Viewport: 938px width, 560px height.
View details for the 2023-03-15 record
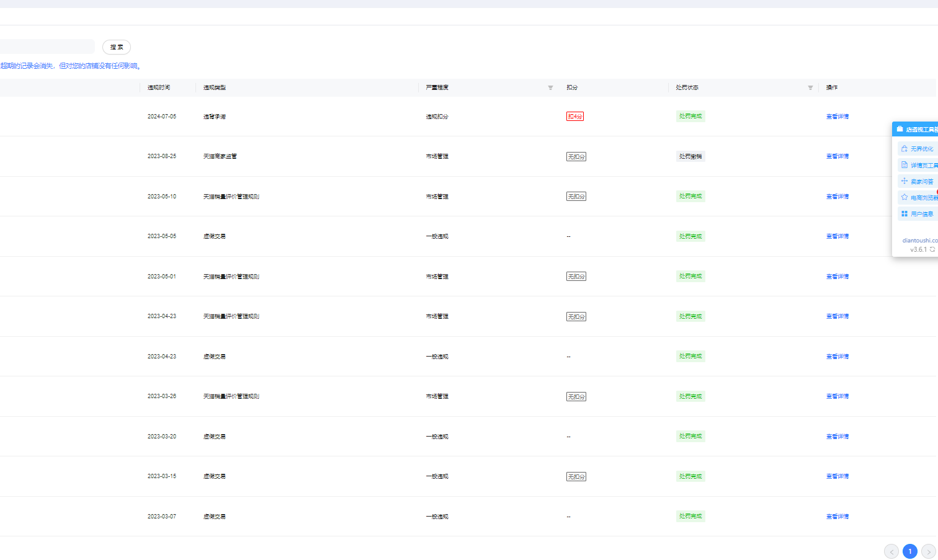(x=837, y=476)
